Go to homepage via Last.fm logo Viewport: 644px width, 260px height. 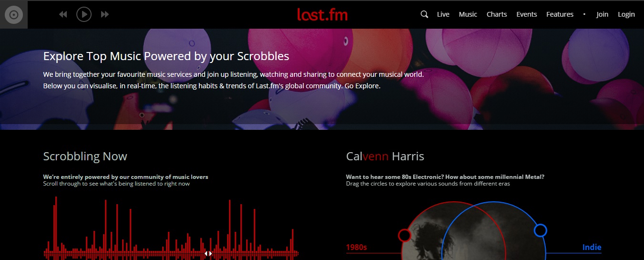[x=322, y=14]
